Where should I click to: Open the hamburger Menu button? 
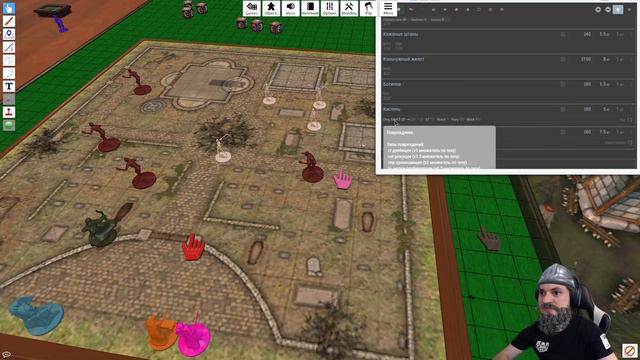pyautogui.click(x=388, y=8)
